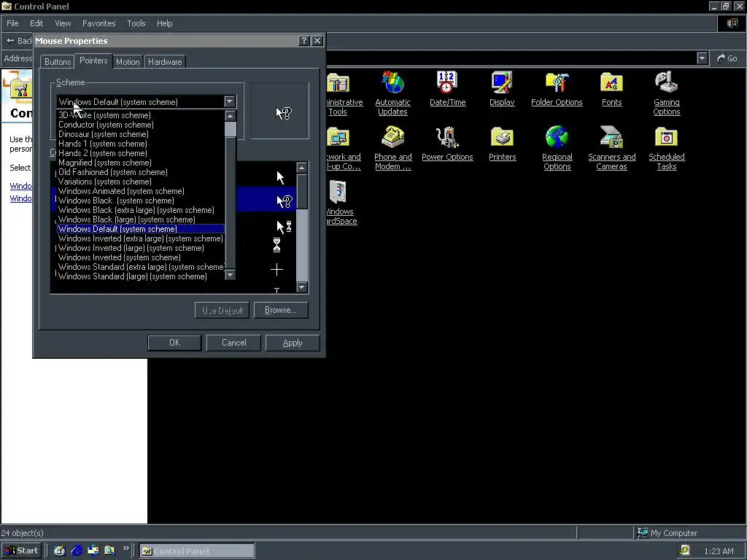Viewport: 747px width, 560px height.
Task: Launch Internet Explorer from quick launch
Action: (x=76, y=551)
